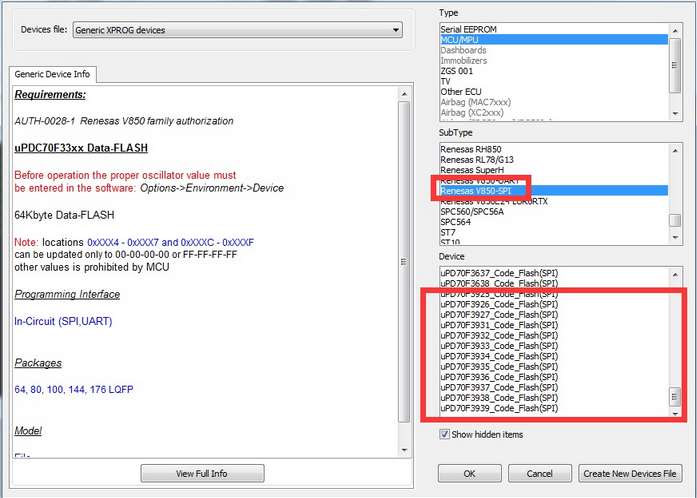Click the Device list scrollbar thumb
The width and height of the screenshot is (697, 498).
[675, 397]
